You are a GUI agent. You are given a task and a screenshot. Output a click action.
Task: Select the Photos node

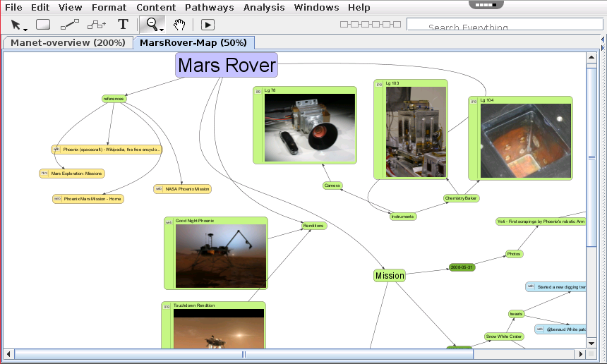[x=514, y=254]
